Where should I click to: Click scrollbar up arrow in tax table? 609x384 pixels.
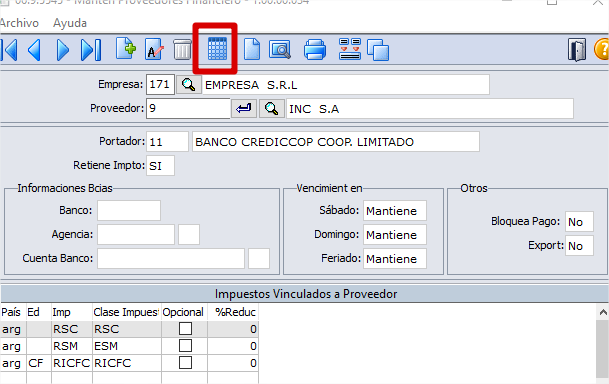point(603,312)
